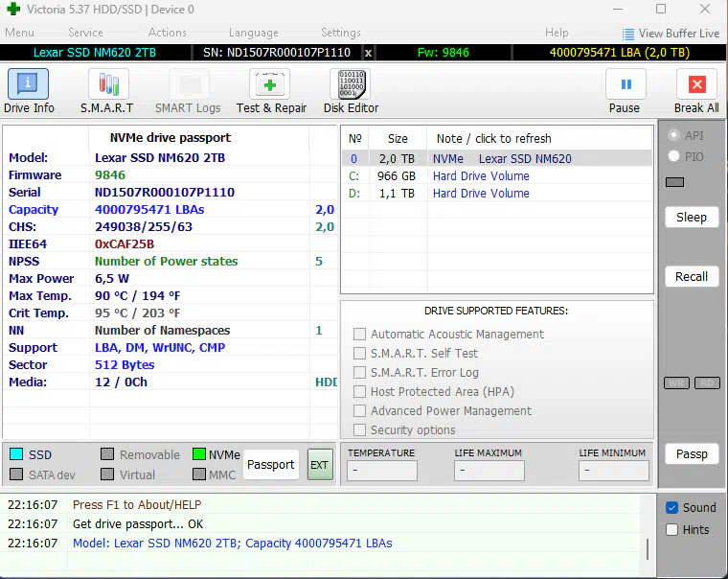
Task: Click the '4000795471 LBAs' capacity value
Action: [149, 210]
